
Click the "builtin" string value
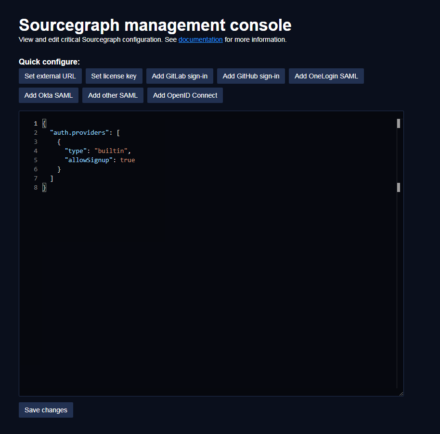111,151
